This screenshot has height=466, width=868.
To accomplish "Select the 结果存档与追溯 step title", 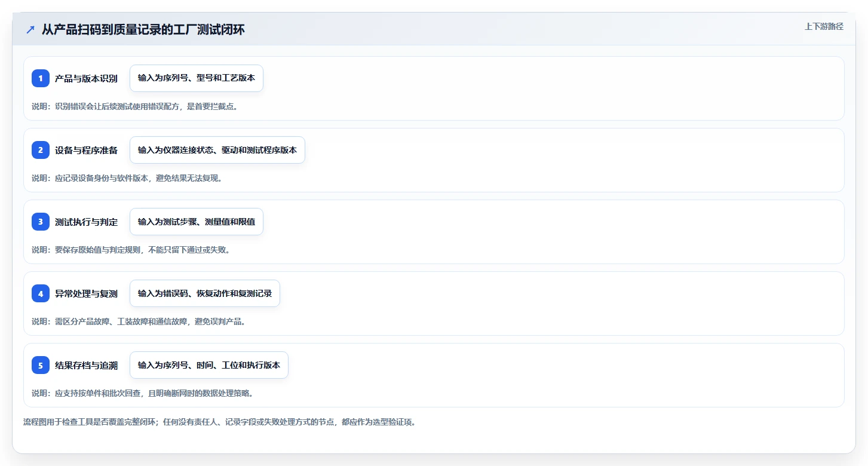I will click(x=86, y=365).
